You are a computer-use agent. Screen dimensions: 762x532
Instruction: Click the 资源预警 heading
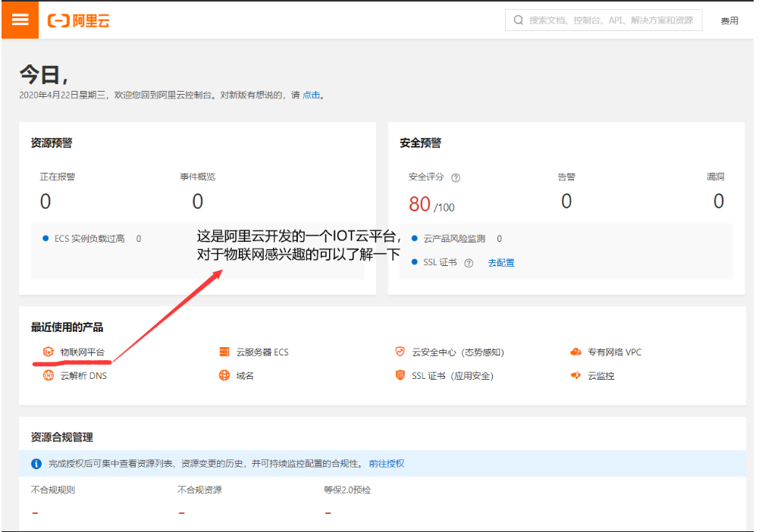pos(52,142)
